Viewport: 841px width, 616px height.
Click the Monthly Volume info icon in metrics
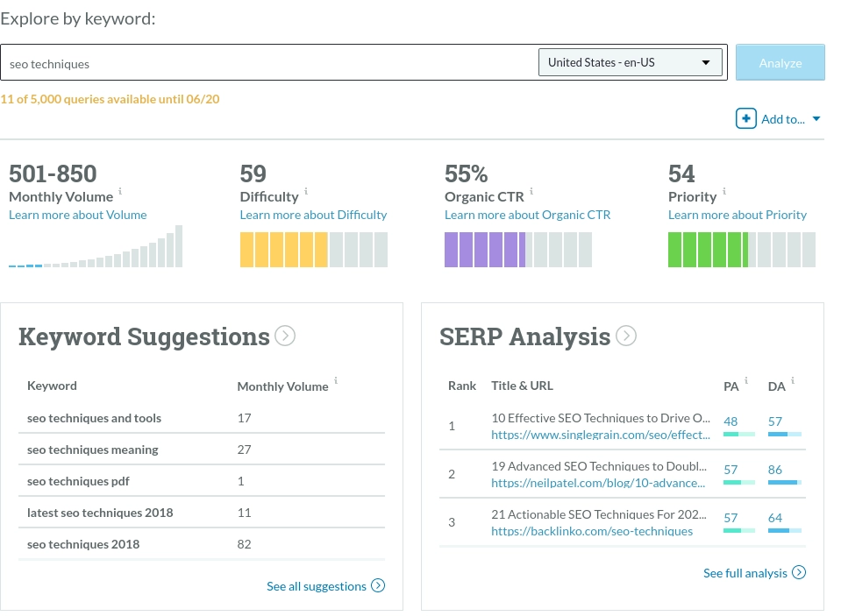[120, 191]
